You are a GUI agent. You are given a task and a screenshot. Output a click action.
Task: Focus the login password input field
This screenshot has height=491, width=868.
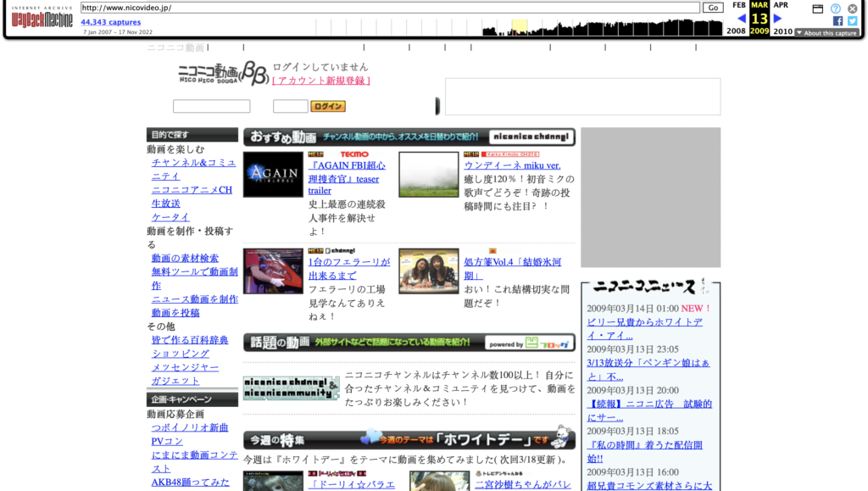point(290,106)
